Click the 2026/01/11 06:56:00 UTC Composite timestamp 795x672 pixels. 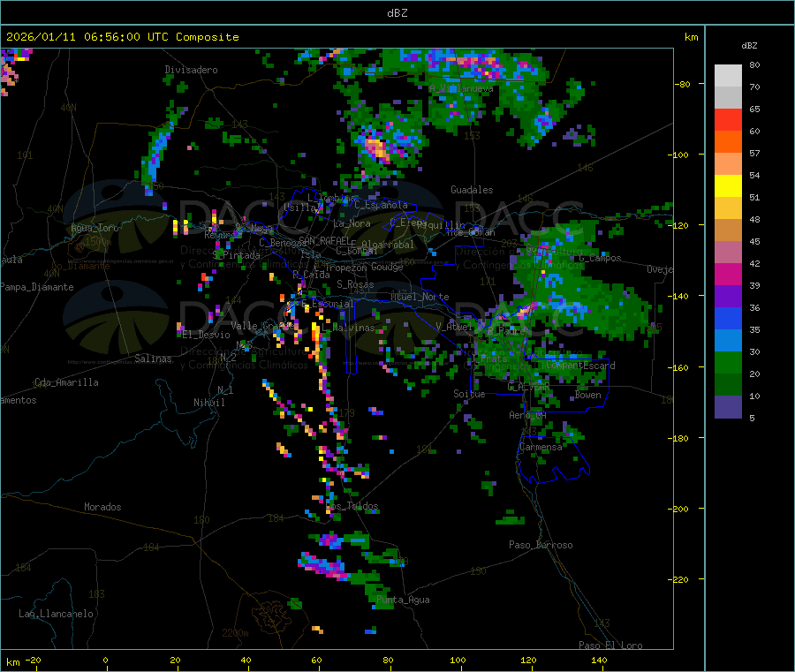coord(122,37)
